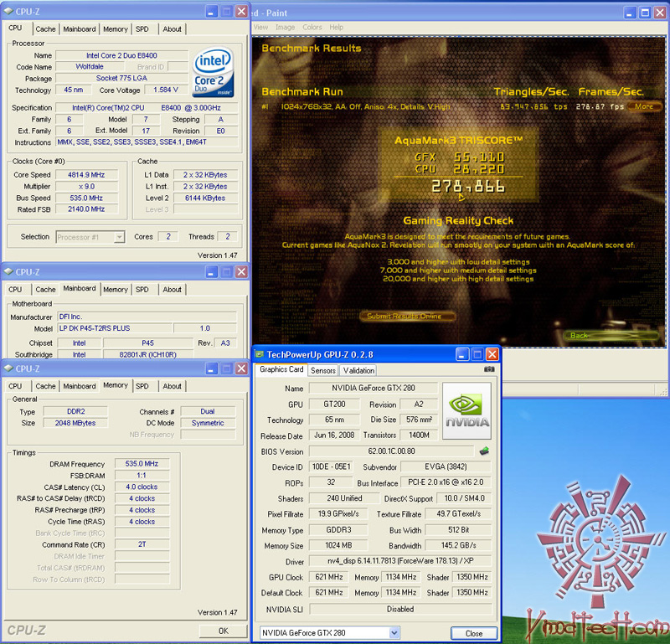Minimize the GPU-Z window
The height and width of the screenshot is (644, 670).
coord(462,354)
